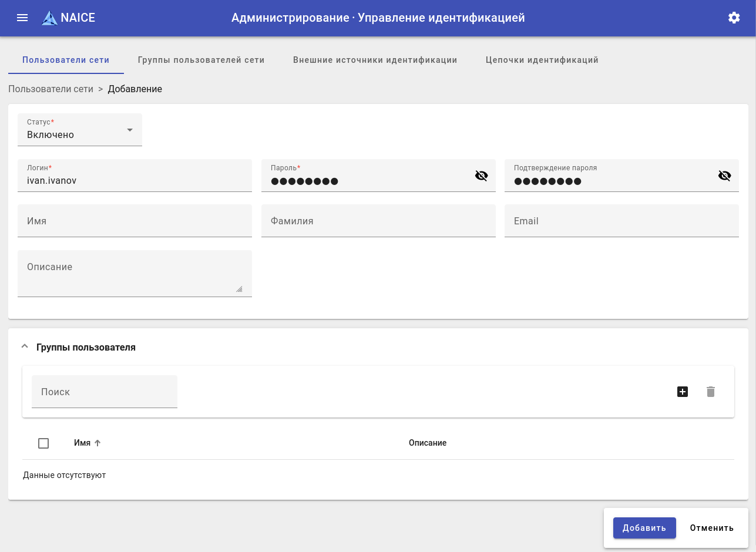Viewport: 756px width, 552px height.
Task: Click the add group plus icon
Action: coord(683,392)
